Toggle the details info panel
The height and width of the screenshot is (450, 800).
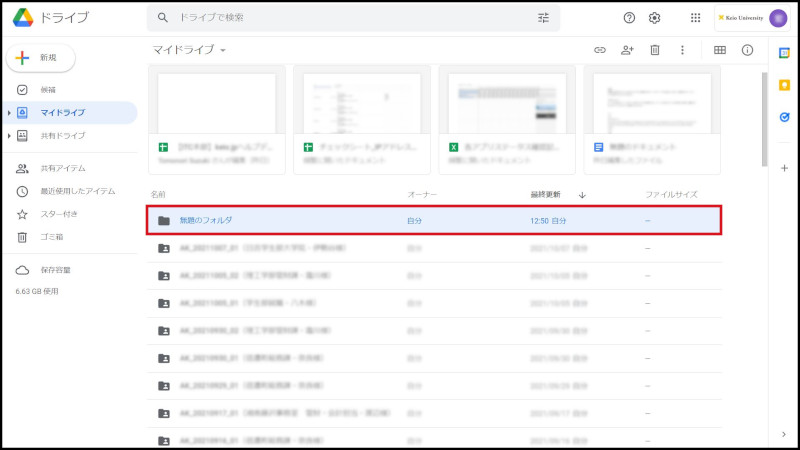tap(747, 50)
